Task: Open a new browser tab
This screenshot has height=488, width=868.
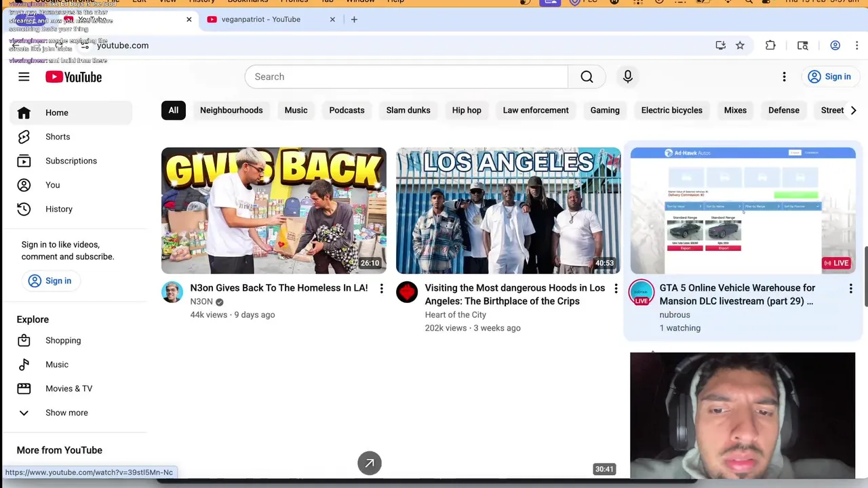Action: (354, 20)
